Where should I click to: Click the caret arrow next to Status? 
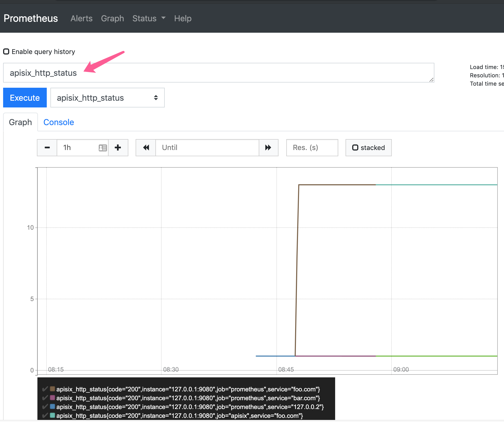(163, 18)
